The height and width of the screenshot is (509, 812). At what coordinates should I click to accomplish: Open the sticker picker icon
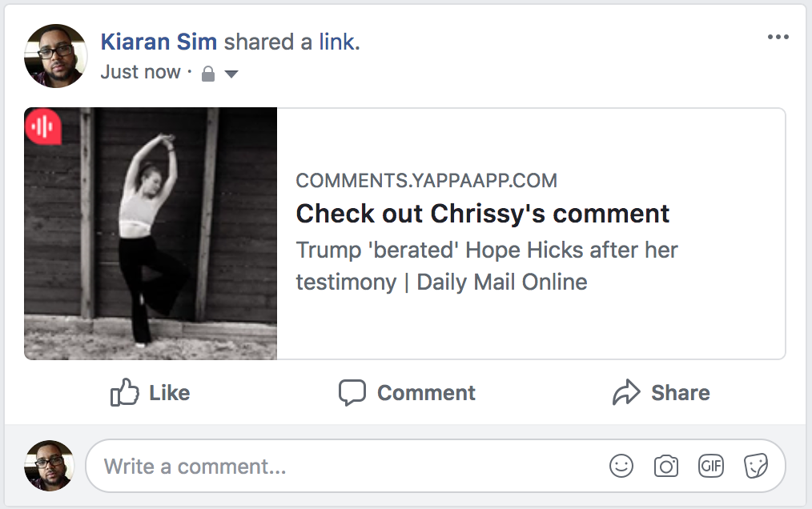tap(756, 466)
